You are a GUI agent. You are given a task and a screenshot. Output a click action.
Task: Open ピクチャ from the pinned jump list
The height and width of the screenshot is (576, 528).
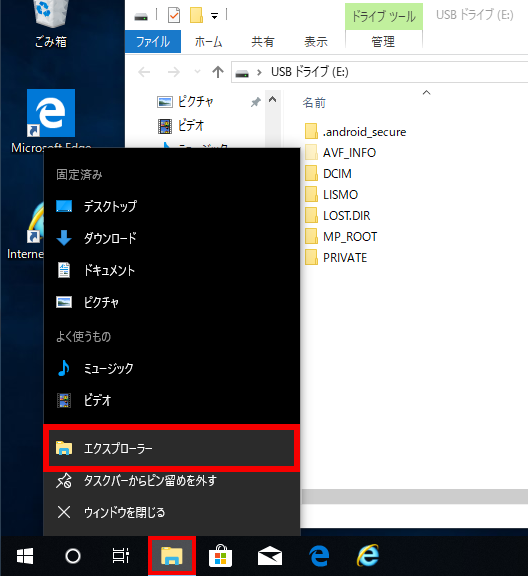coord(172,302)
